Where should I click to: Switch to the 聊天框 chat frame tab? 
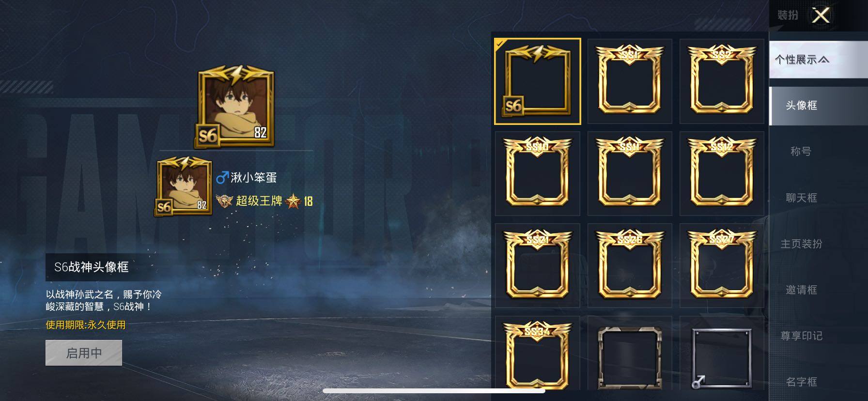coord(801,198)
